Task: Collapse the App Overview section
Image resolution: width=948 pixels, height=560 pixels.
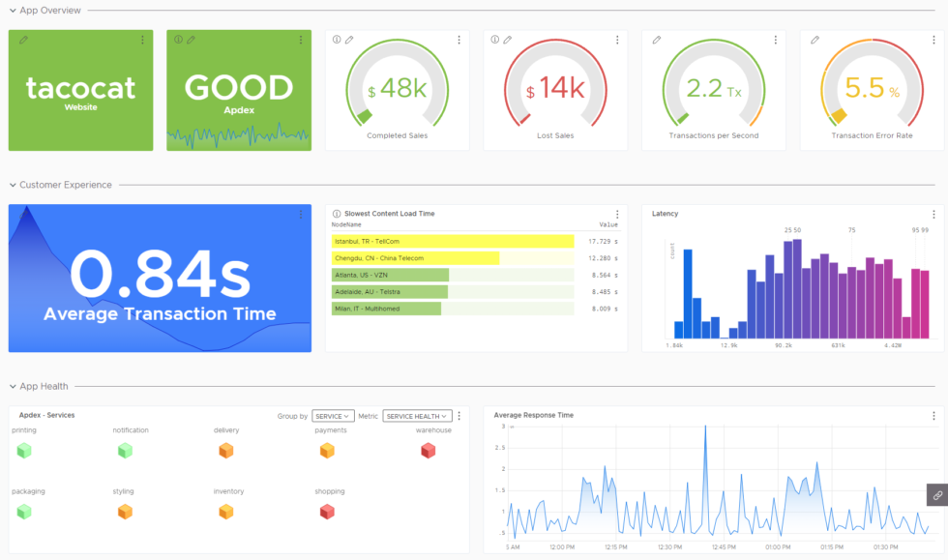Action: click(11, 13)
